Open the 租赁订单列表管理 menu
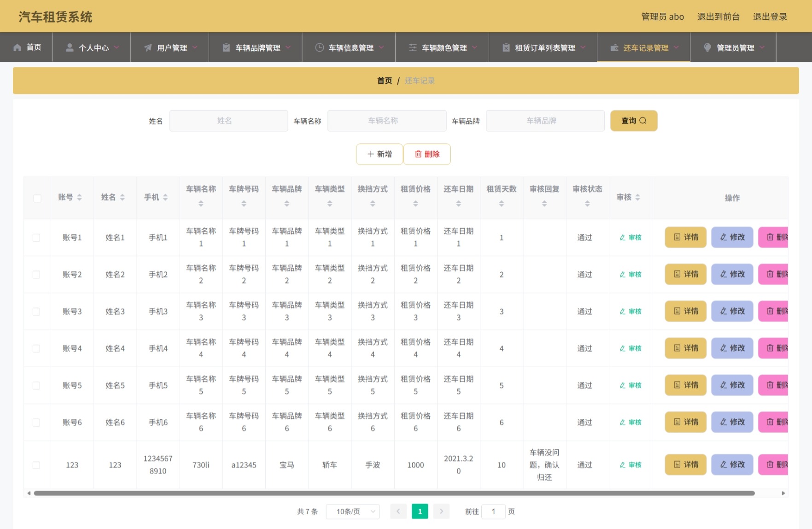 (x=543, y=47)
